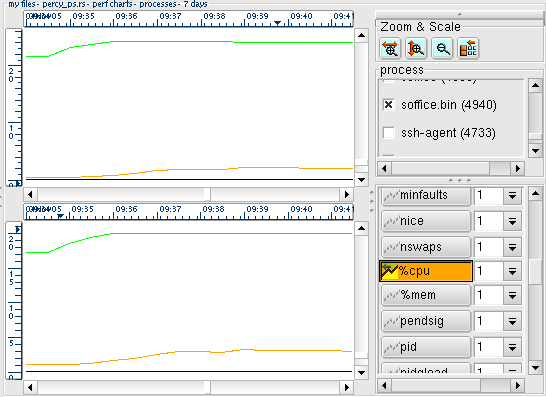Click the process list scroll down arrow
546x397 pixels.
(535, 151)
